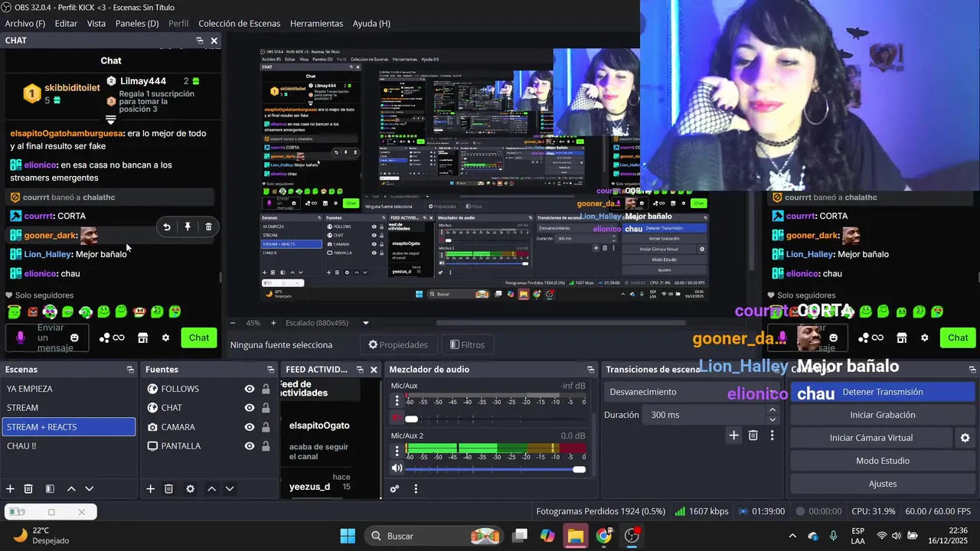Remove selected scene with Escenas trash icon
Image resolution: width=980 pixels, height=551 pixels.
click(x=28, y=489)
